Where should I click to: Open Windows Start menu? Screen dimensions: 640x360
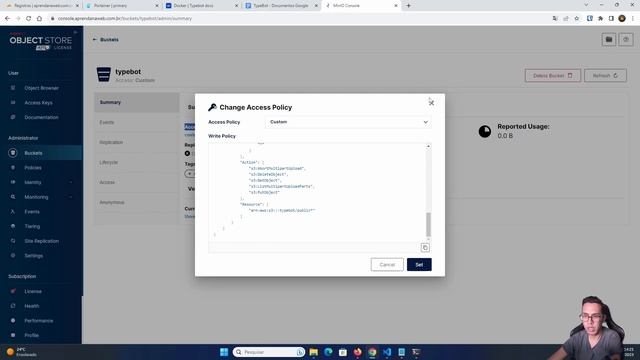pyautogui.click(x=224, y=352)
